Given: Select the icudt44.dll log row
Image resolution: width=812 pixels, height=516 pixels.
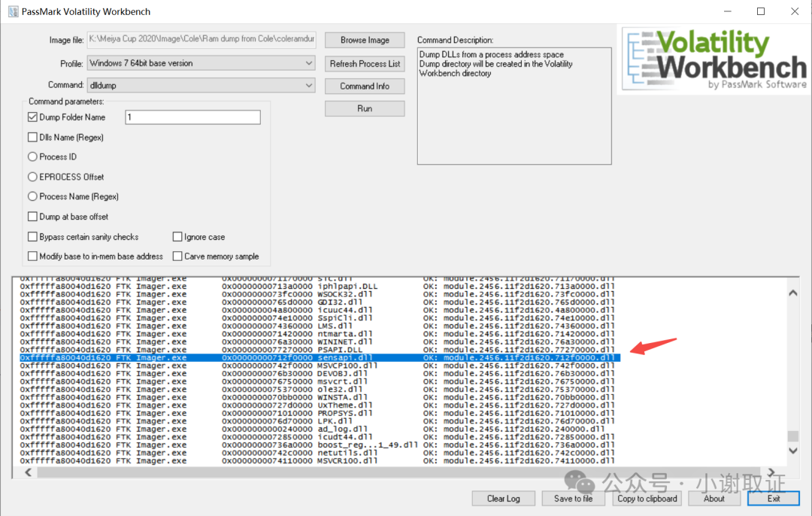Looking at the screenshot, I should point(317,437).
